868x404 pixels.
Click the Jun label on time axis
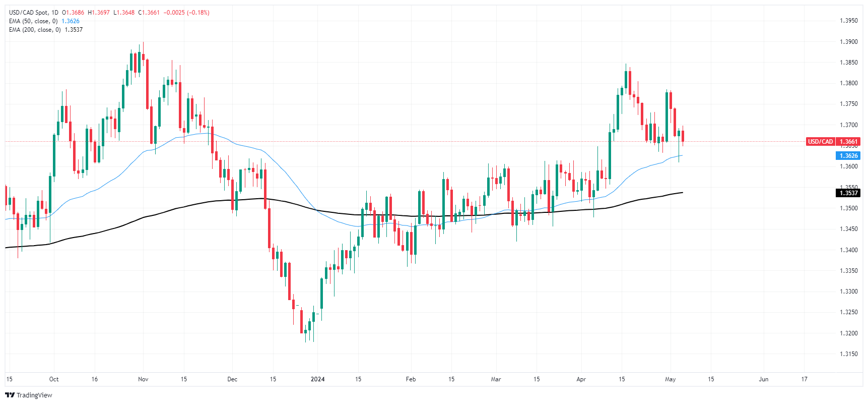click(764, 379)
